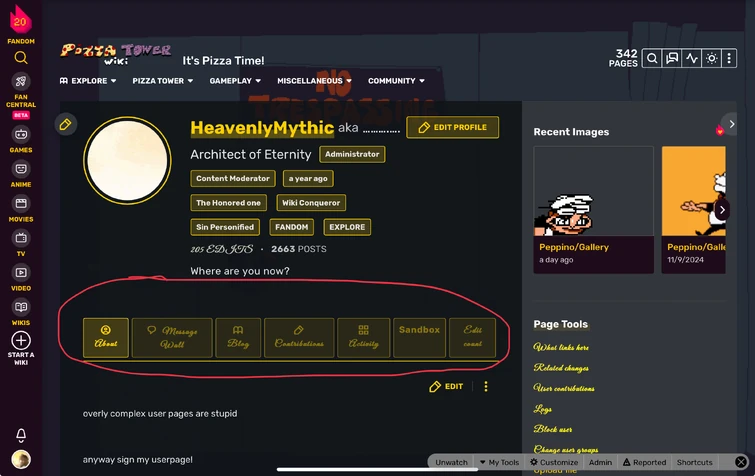Viewport: 755px width, 476px height.
Task: Advance the Recent Images carousel arrow
Action: 722,210
